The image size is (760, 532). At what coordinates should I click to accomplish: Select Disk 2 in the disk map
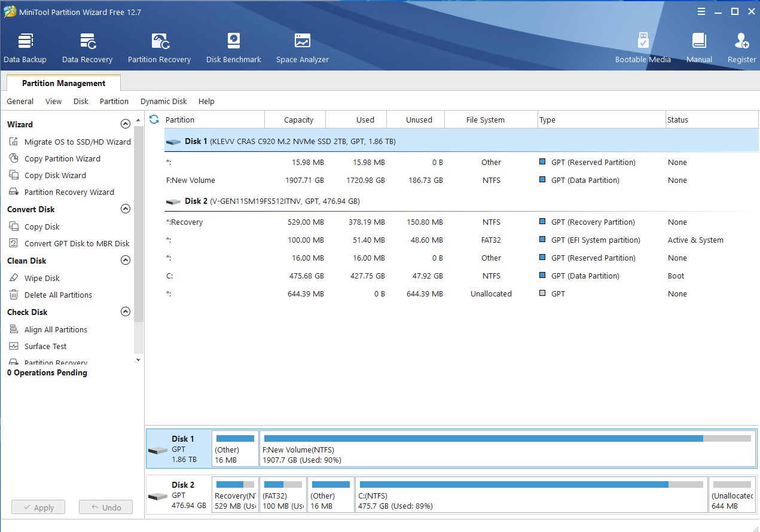coord(179,495)
